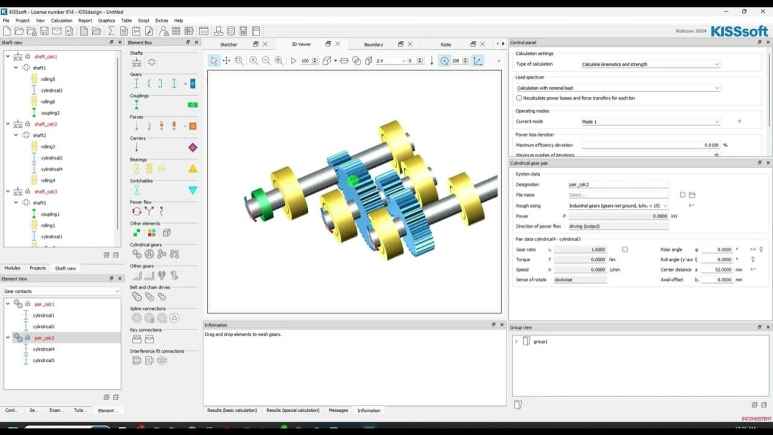The width and height of the screenshot is (773, 435).
Task: Open the Type of calculation dropdown
Action: 649,64
